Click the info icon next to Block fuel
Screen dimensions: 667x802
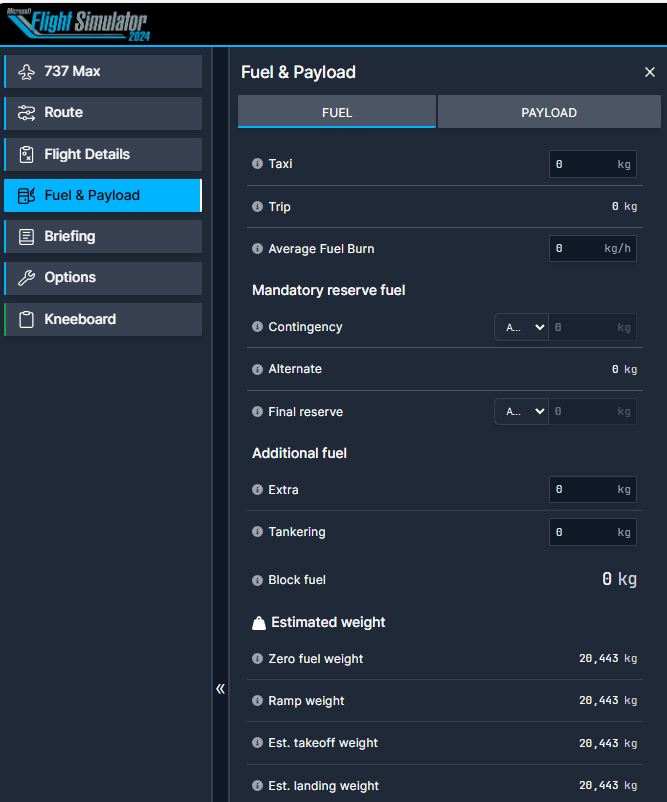point(257,580)
